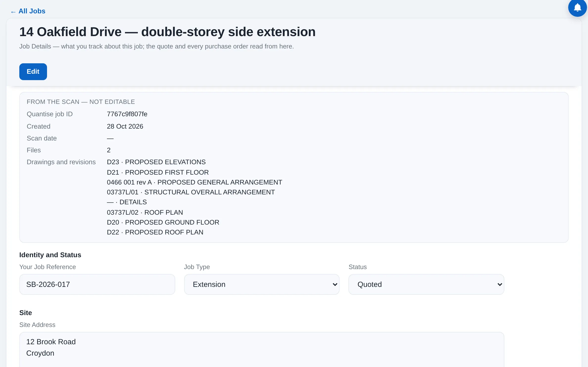Click the D23 · PROPOSED ELEVATIONS row

(156, 162)
